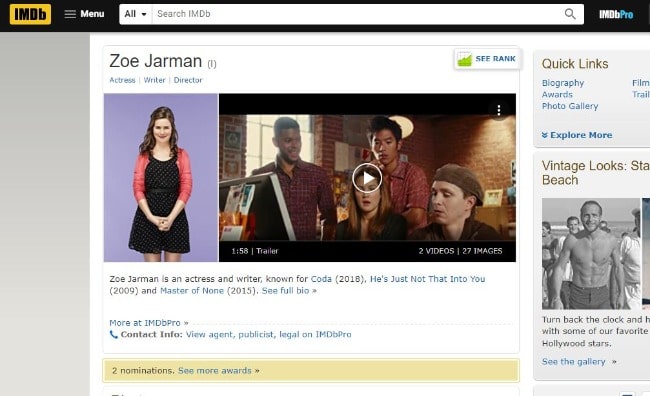Image resolution: width=650 pixels, height=396 pixels.
Task: Click the IMDb logo
Action: [30, 14]
